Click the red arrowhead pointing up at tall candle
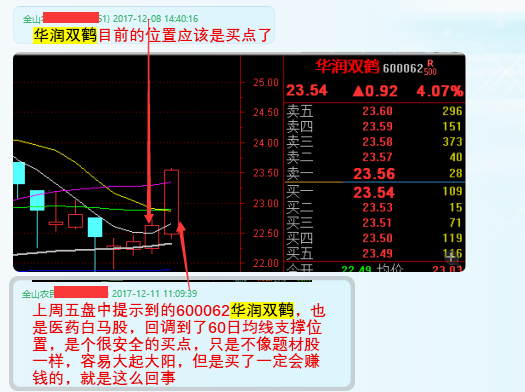The height and width of the screenshot is (392, 525). pos(180,227)
